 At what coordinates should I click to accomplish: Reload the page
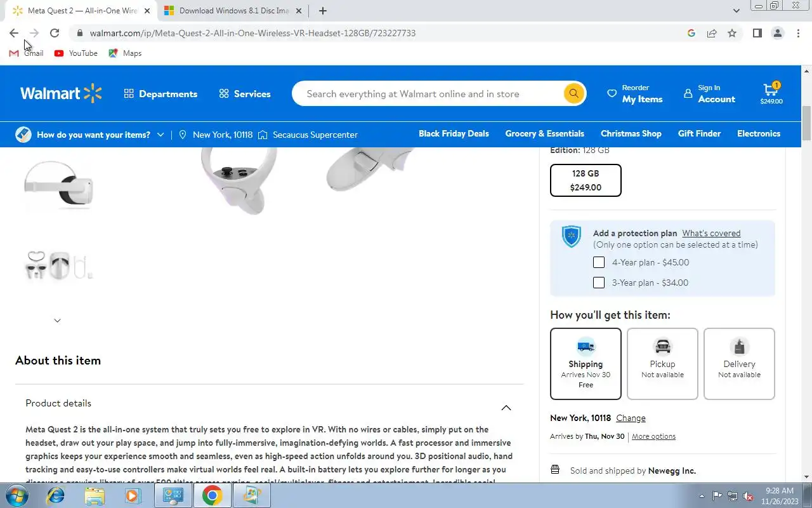[x=55, y=33]
